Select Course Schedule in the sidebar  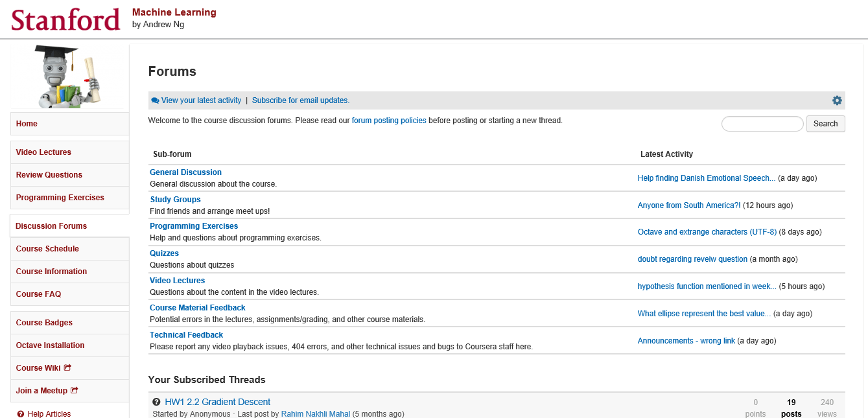pyautogui.click(x=47, y=248)
